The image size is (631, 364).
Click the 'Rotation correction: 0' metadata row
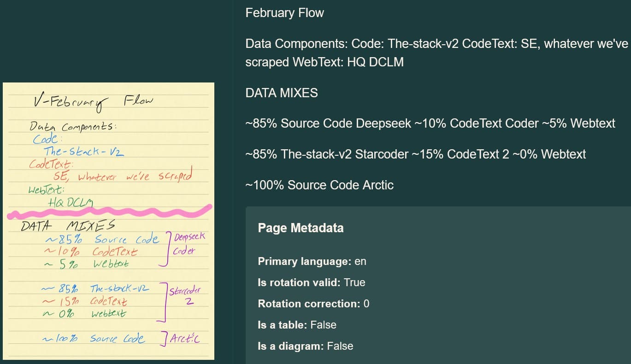(x=313, y=304)
